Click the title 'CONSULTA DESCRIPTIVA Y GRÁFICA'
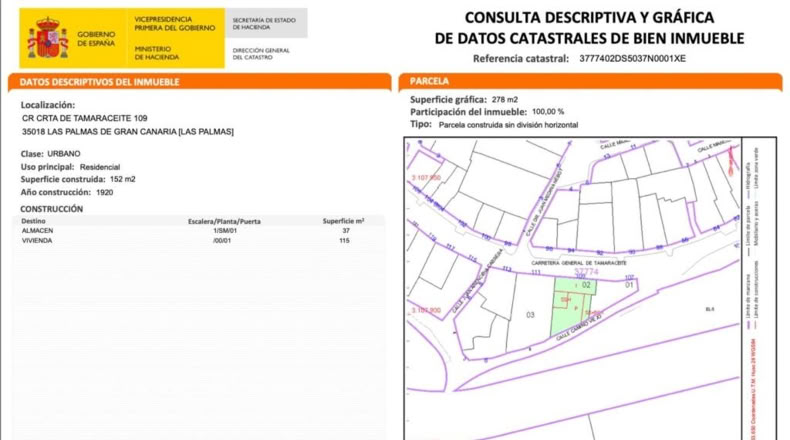 pos(589,17)
